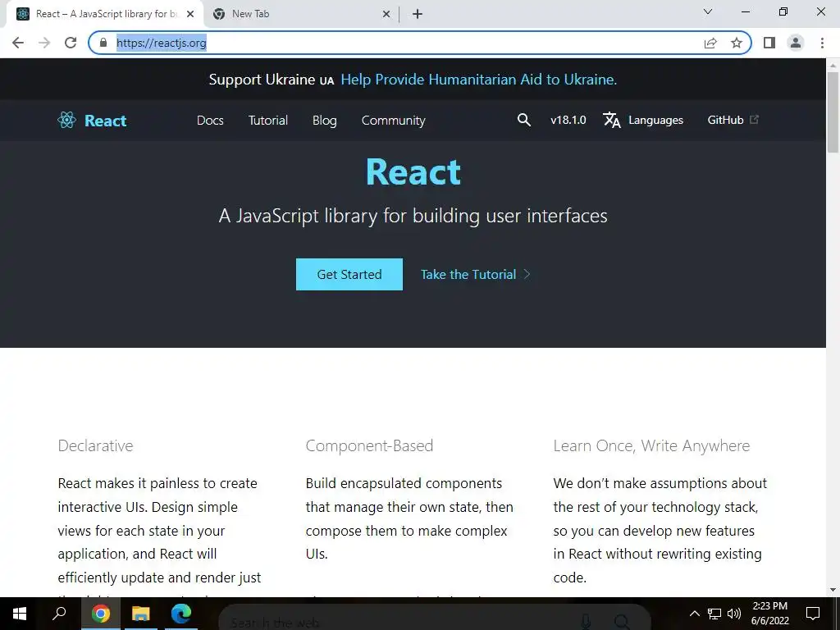
Task: Open the Community navigation item
Action: [x=393, y=121]
